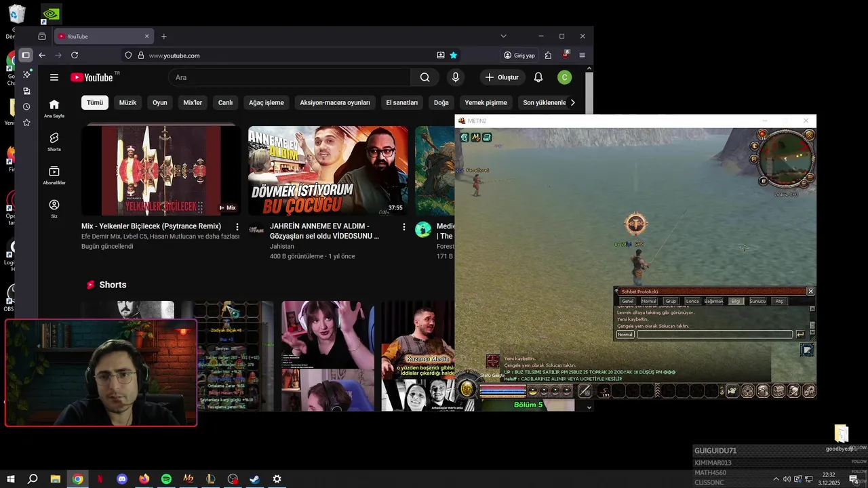This screenshot has height=488, width=868.
Task: Show hidden system tray icons
Action: [x=776, y=479]
